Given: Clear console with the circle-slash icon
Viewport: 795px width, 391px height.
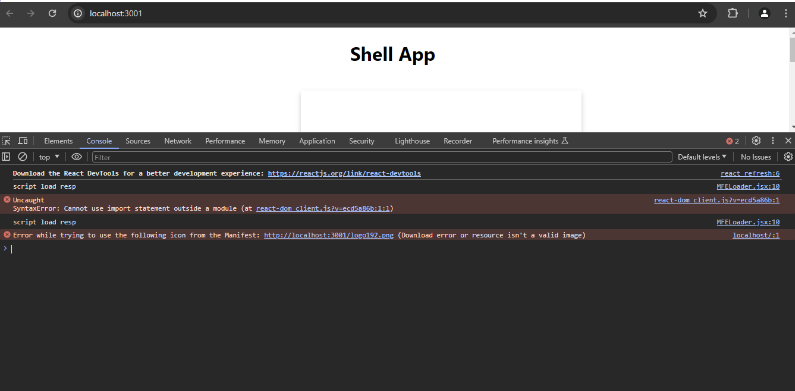Looking at the screenshot, I should pyautogui.click(x=22, y=157).
